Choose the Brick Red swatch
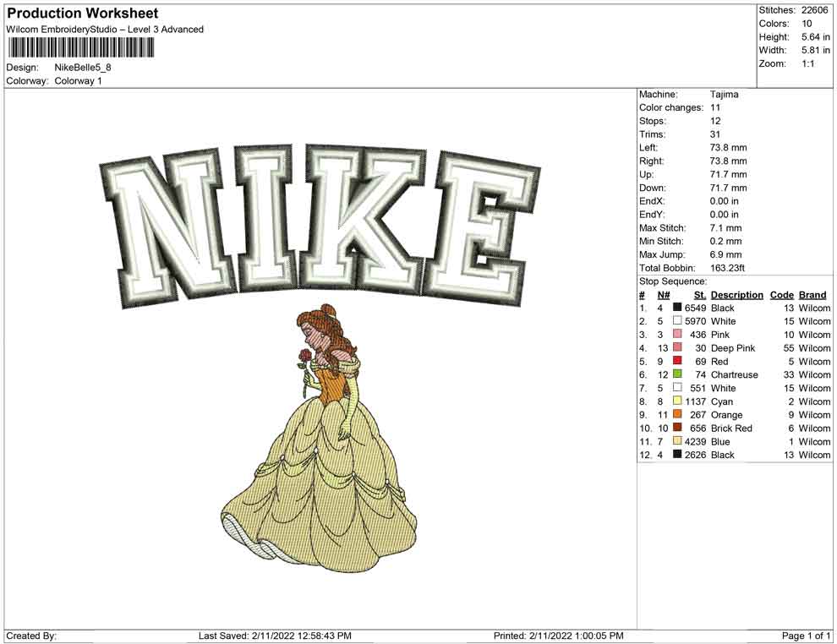 677,428
